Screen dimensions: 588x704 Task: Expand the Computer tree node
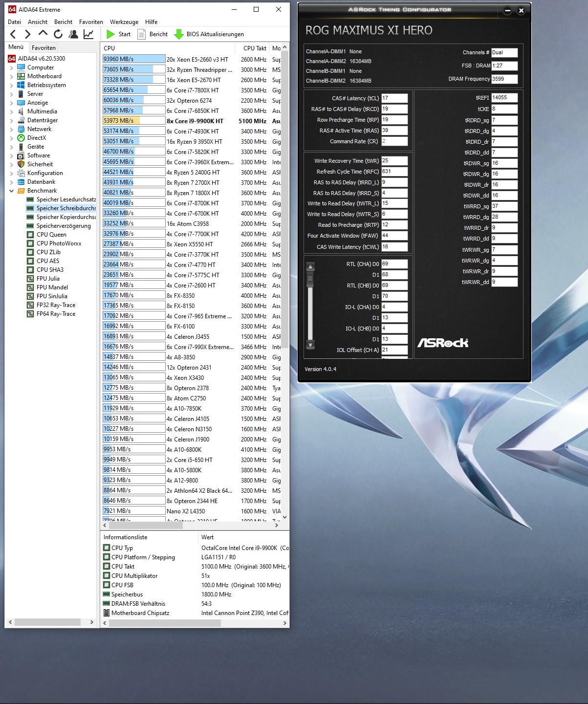(x=12, y=67)
